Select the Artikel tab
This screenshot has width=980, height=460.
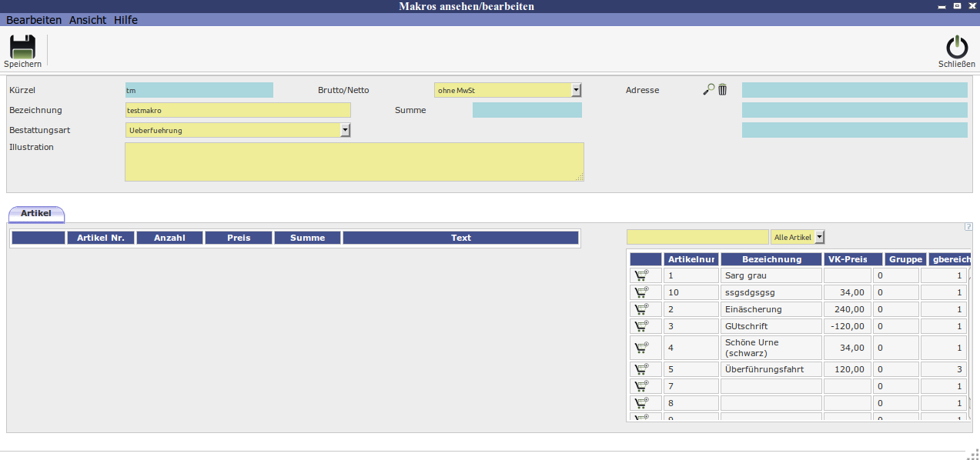(36, 213)
